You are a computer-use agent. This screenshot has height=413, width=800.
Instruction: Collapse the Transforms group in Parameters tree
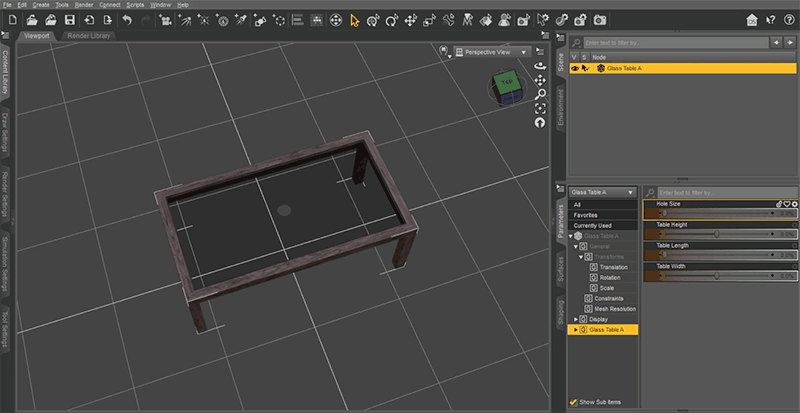click(581, 257)
